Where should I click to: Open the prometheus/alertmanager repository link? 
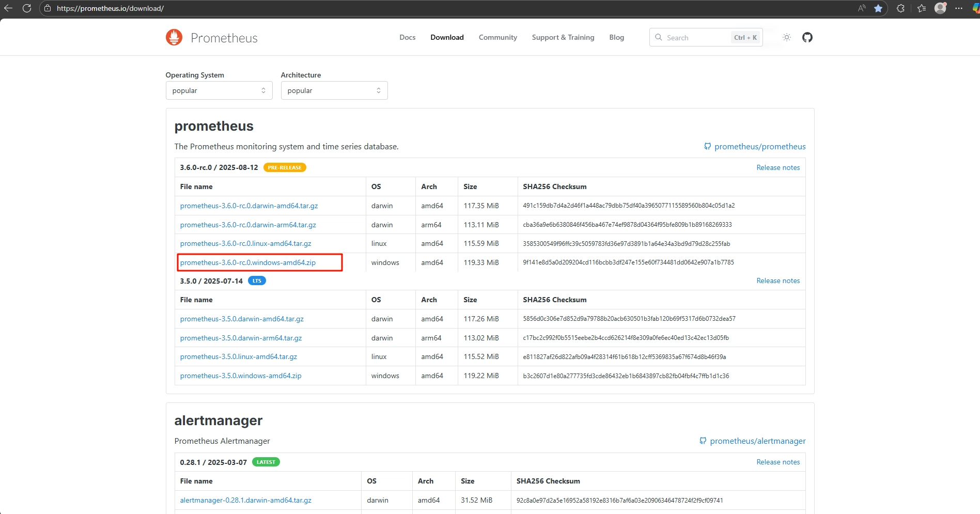click(x=757, y=441)
